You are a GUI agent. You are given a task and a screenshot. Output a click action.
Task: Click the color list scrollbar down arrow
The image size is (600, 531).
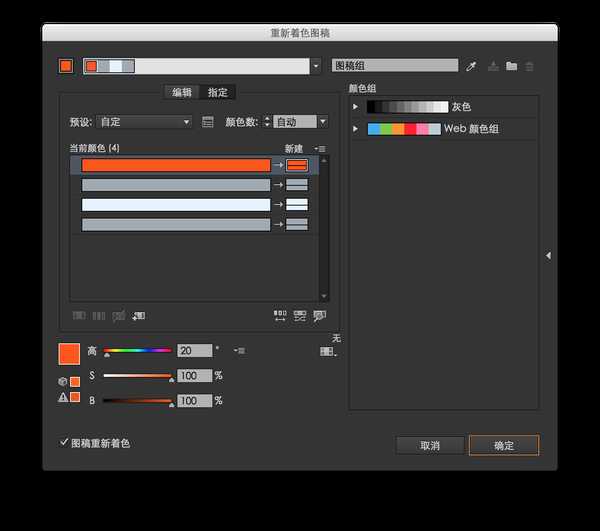coord(324,296)
